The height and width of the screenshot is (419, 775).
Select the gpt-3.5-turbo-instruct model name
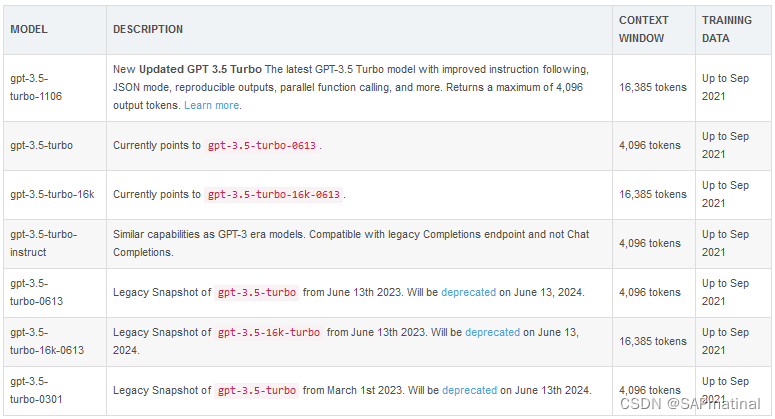coord(43,243)
